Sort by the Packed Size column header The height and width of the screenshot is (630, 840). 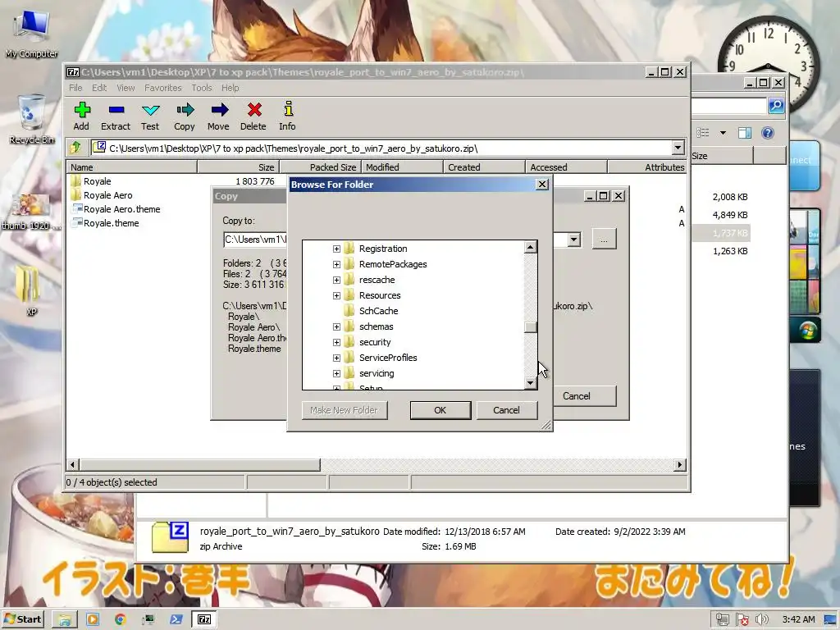pos(321,167)
